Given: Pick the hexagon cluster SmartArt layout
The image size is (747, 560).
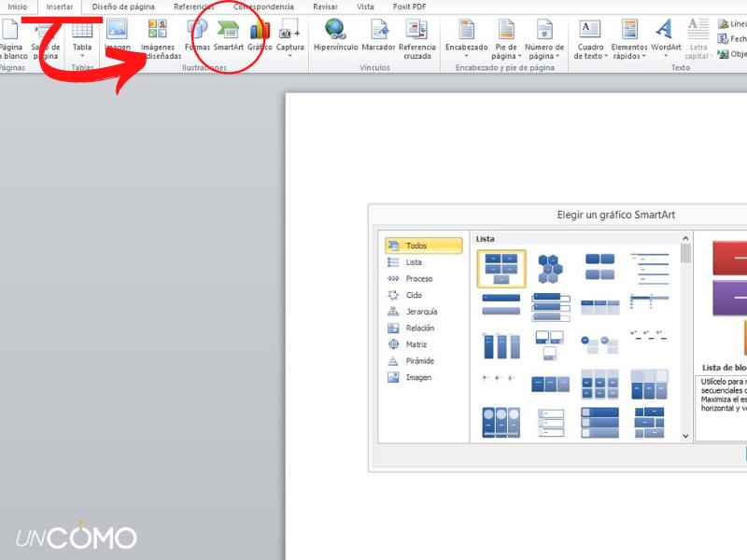Looking at the screenshot, I should [x=550, y=268].
